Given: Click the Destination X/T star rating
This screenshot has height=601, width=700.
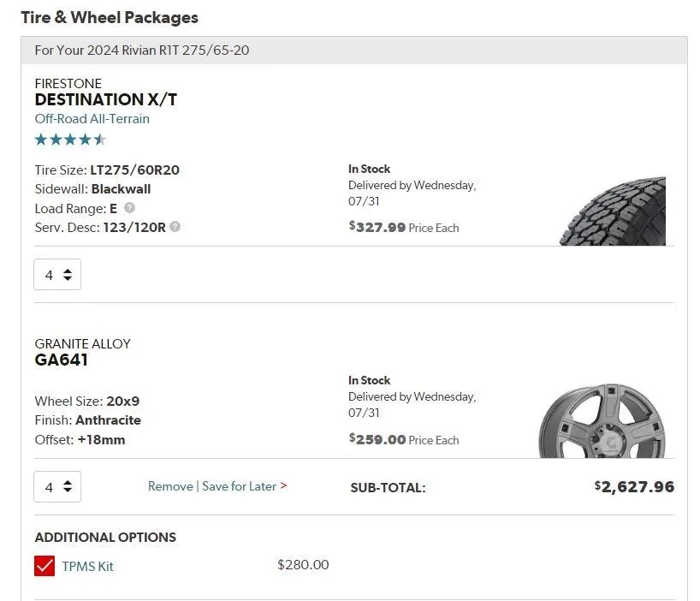Looking at the screenshot, I should click(70, 140).
